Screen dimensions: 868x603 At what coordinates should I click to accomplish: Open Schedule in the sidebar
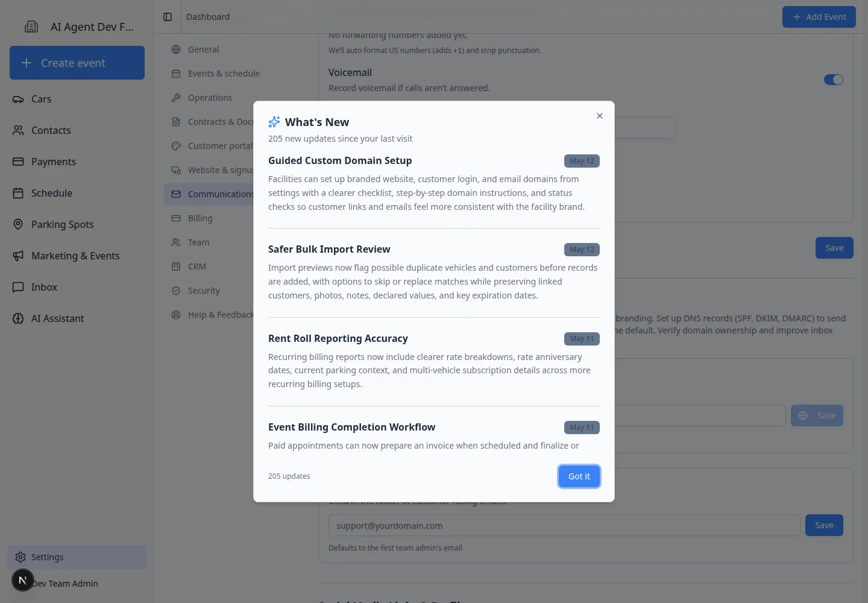click(x=77, y=193)
